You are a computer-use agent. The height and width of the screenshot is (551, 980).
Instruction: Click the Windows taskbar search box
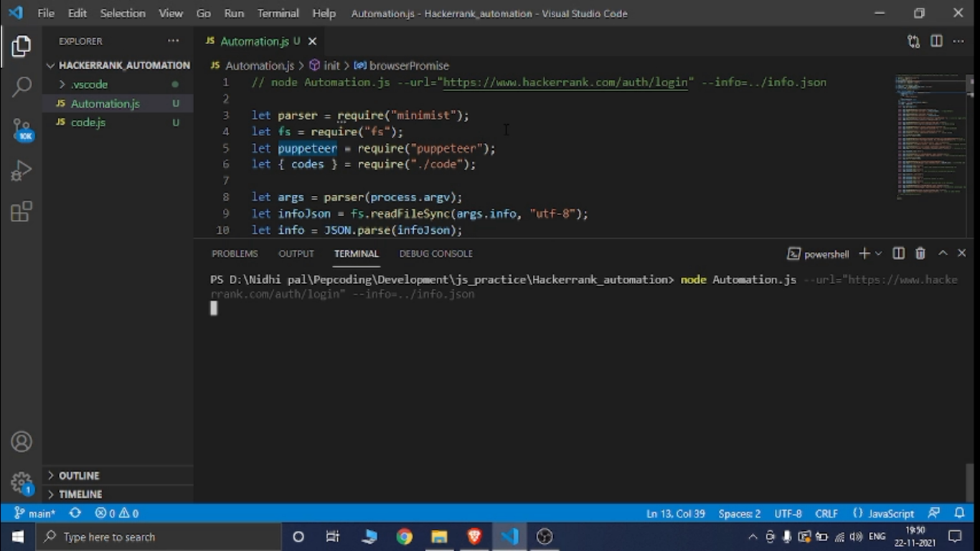[x=158, y=537]
